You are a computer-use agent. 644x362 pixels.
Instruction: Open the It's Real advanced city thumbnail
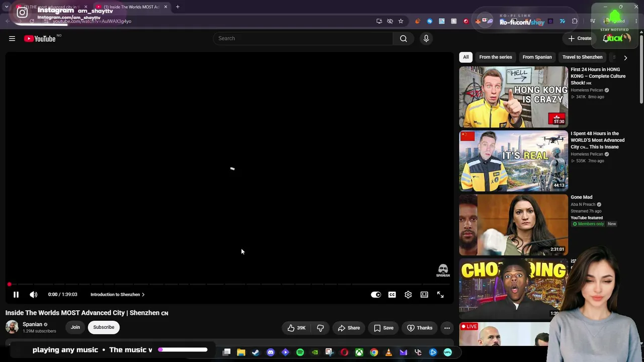pyautogui.click(x=513, y=161)
